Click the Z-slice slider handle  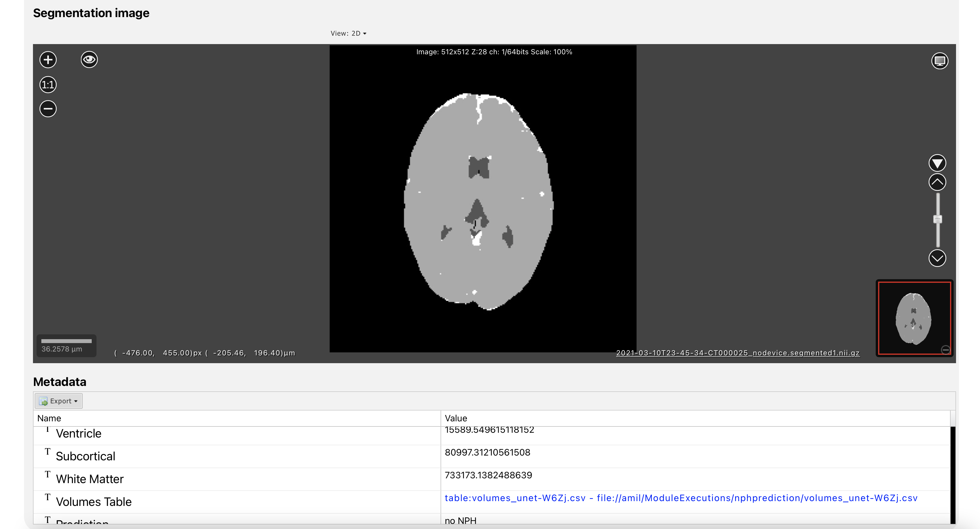937,219
